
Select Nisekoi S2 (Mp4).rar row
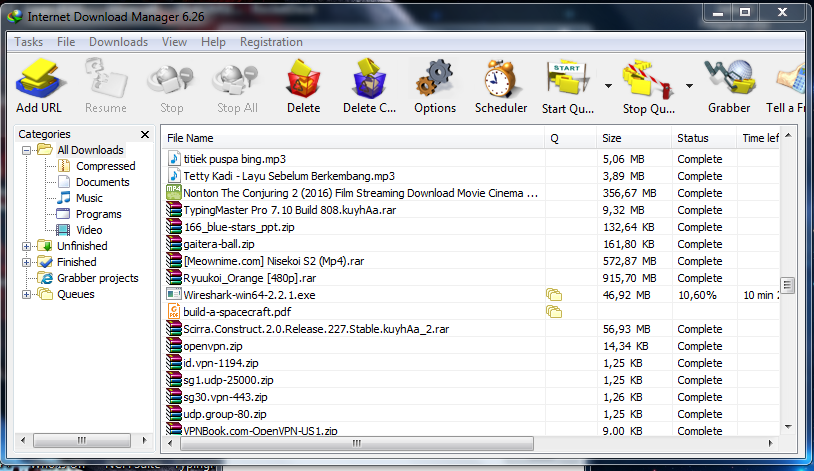point(470,261)
